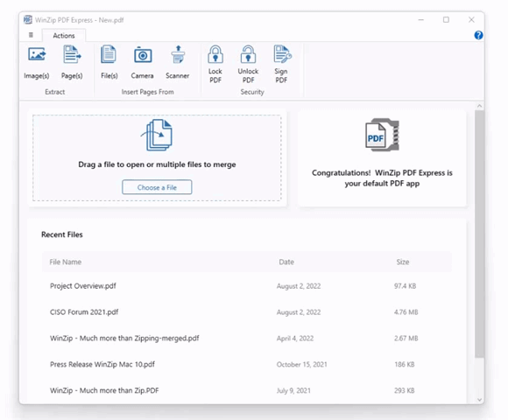Viewport: 508px width, 420px height.
Task: Click the 2.67 MB size cell
Action: pyautogui.click(x=406, y=339)
